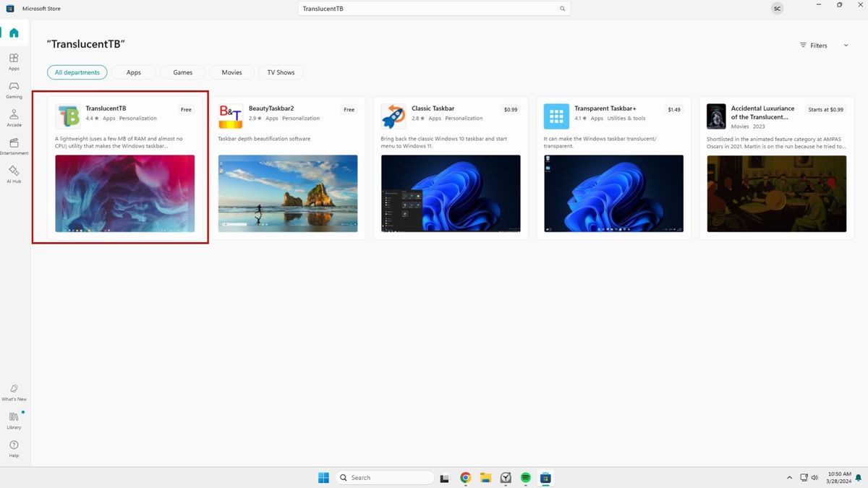
Task: Open the AI Hub sidebar section
Action: (14, 174)
